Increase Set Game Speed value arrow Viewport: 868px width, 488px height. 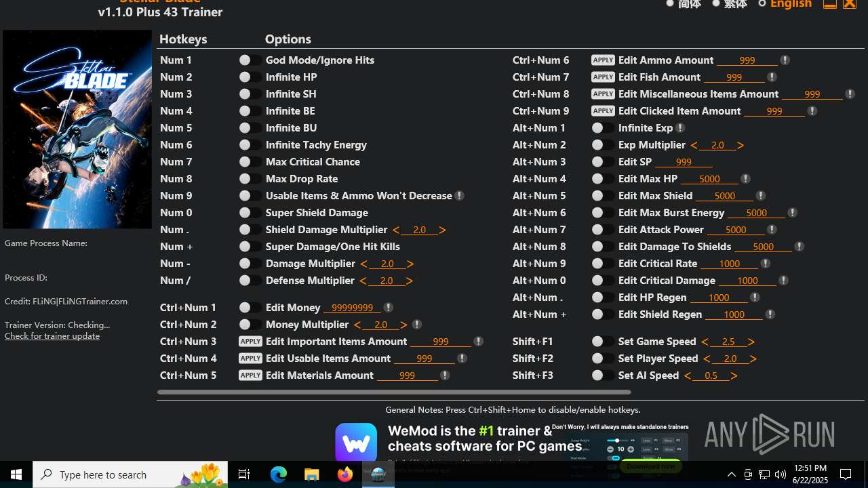pos(751,342)
